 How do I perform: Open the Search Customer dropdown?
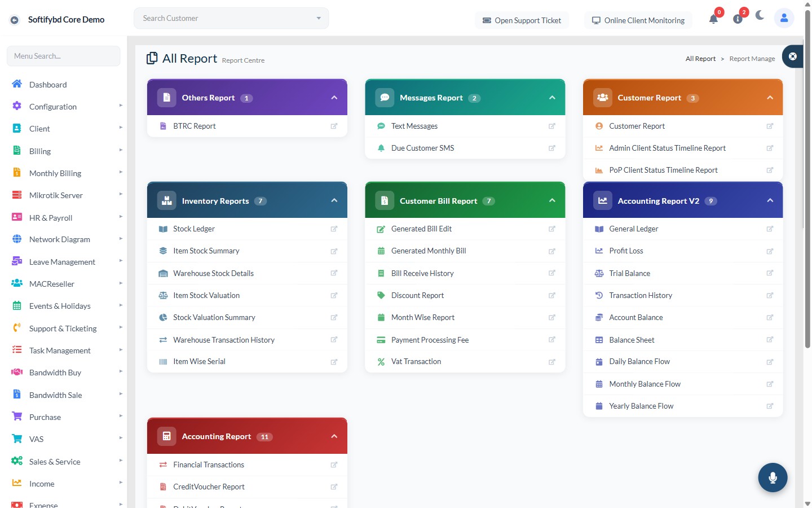click(231, 18)
